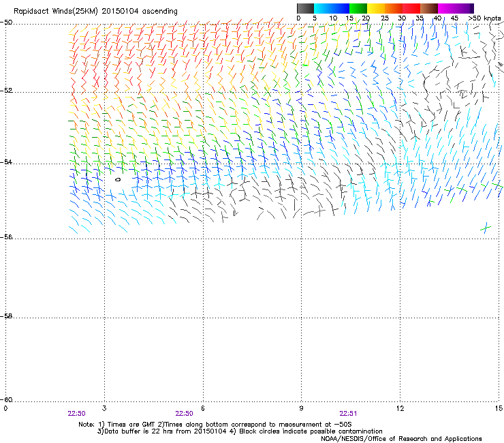Screen dimensions: 504x443
Task: Click the 'Note: 1) Times are GMT' footnote line
Action: click(x=215, y=425)
